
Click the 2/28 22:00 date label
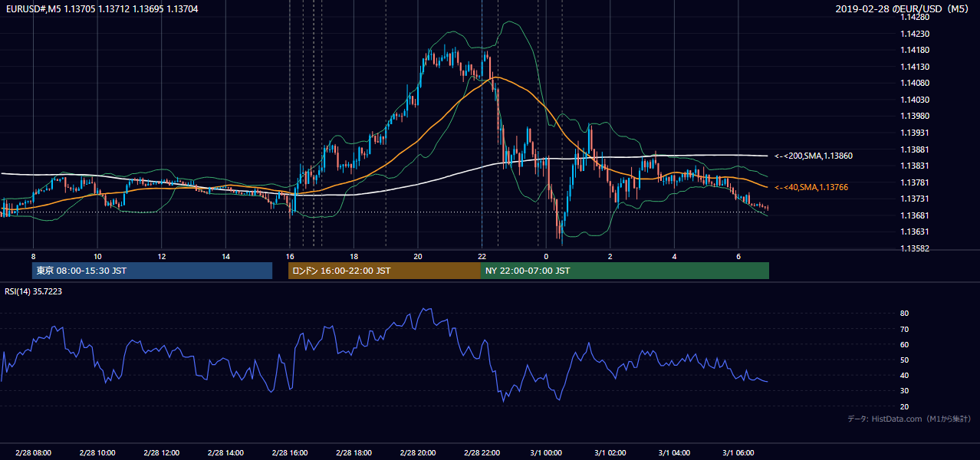[482, 452]
